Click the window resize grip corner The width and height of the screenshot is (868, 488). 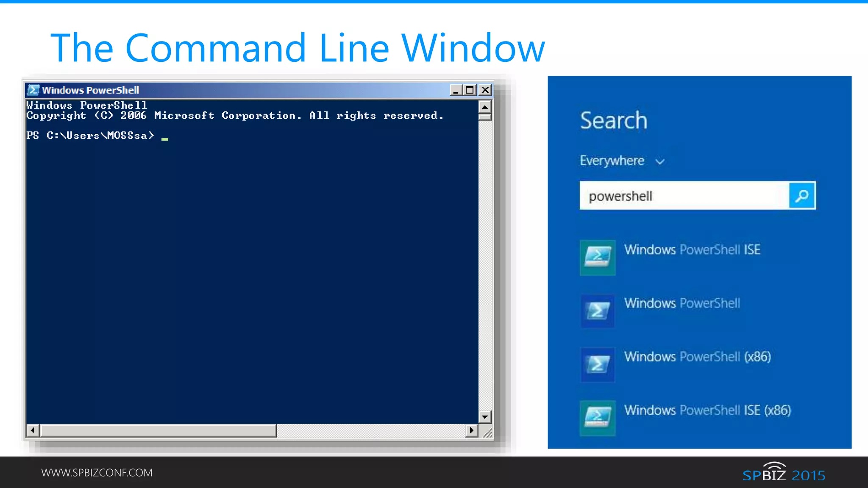(487, 432)
